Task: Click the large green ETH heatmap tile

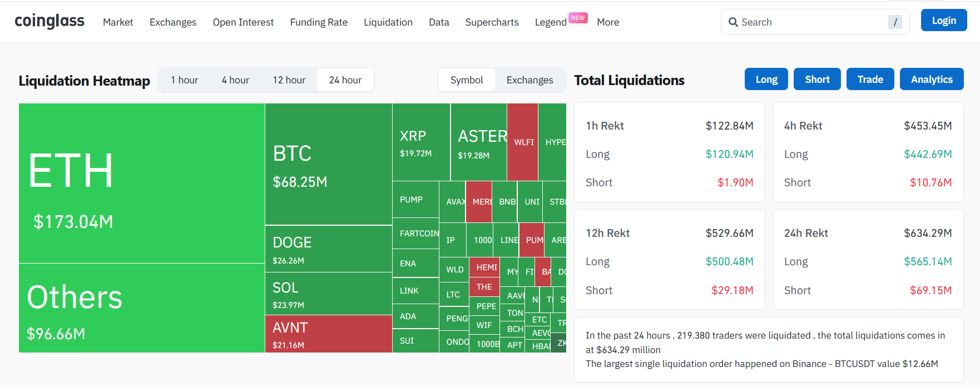Action: click(141, 183)
